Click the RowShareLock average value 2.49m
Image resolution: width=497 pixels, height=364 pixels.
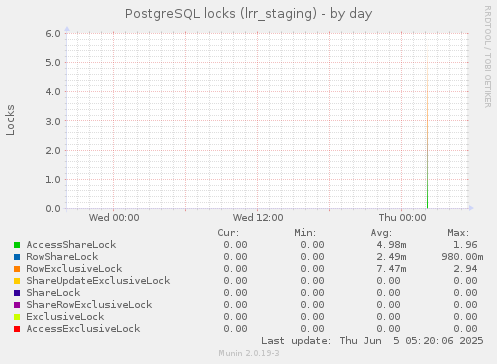391,257
